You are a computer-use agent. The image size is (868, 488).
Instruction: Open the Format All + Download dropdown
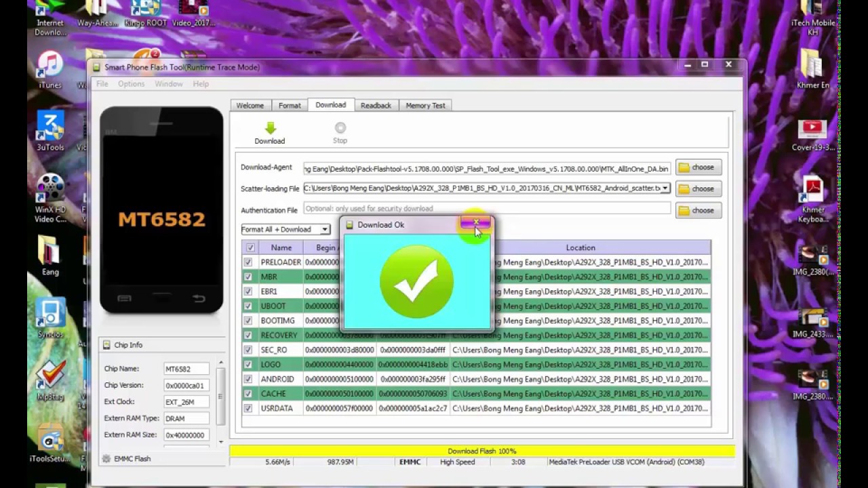point(285,229)
